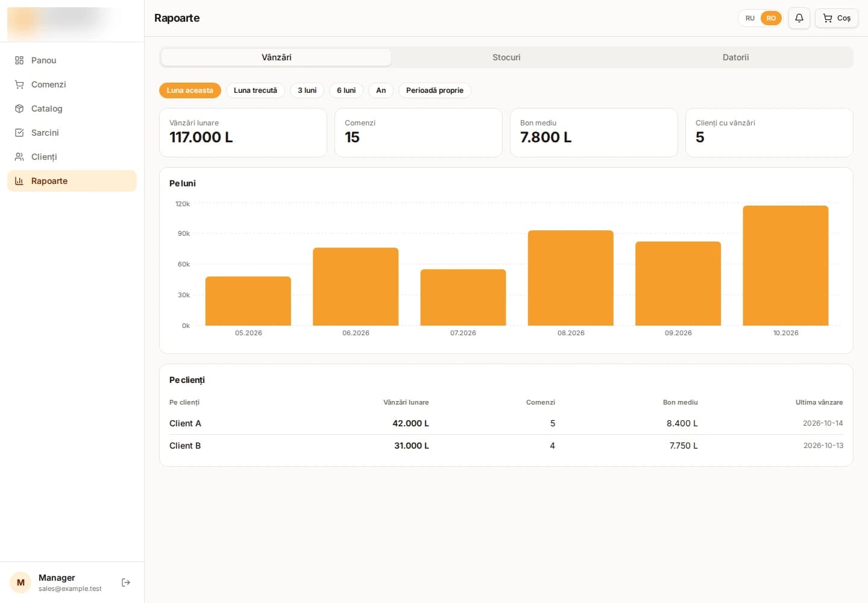Log out using the exit icon
This screenshot has width=868, height=603.
click(x=126, y=582)
